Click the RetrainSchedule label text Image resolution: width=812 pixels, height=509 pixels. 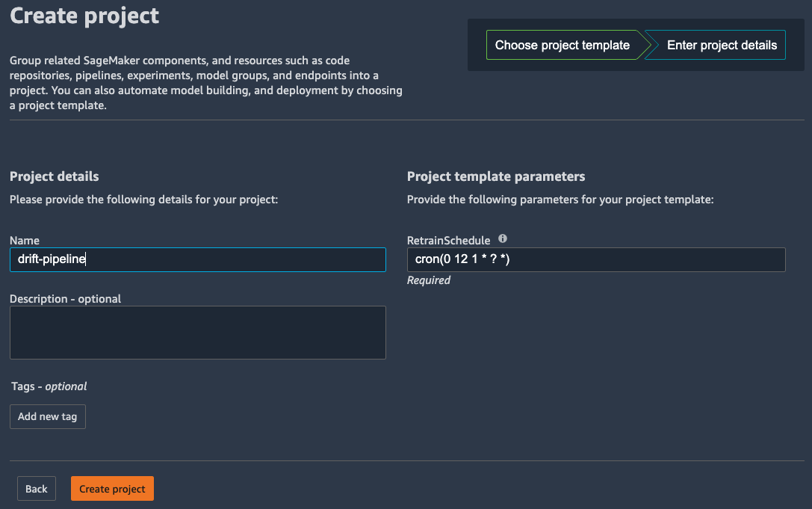(x=448, y=241)
